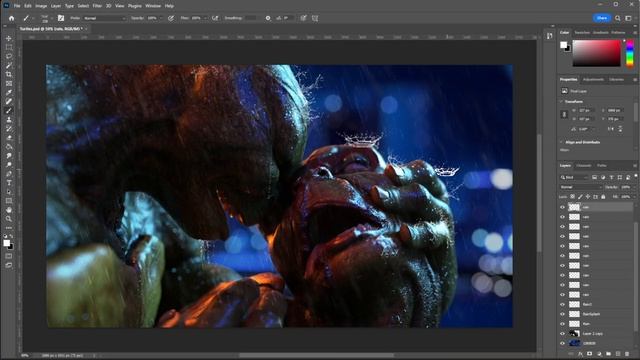Select the Eyedropper tool
Viewport: 640px width, 360px height.
(x=9, y=92)
